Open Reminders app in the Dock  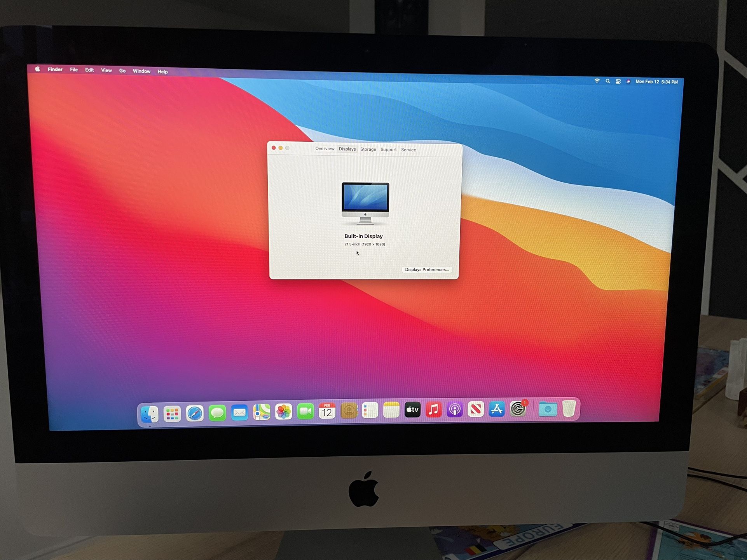click(x=370, y=410)
